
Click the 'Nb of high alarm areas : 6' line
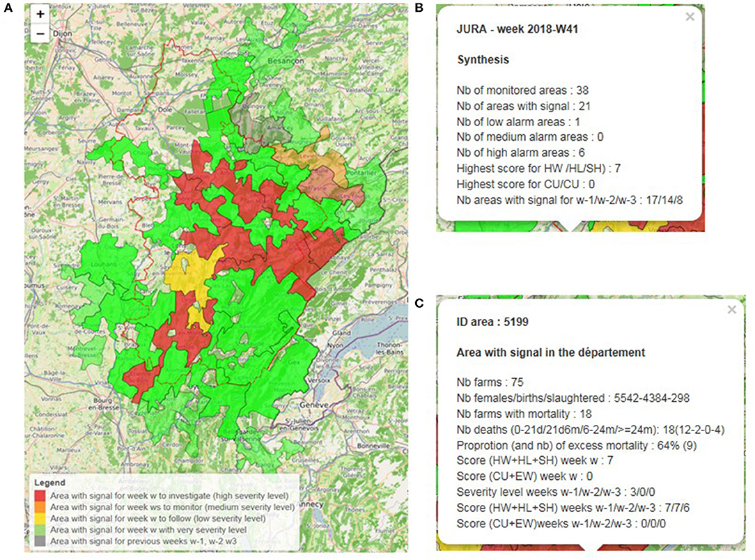(x=520, y=153)
